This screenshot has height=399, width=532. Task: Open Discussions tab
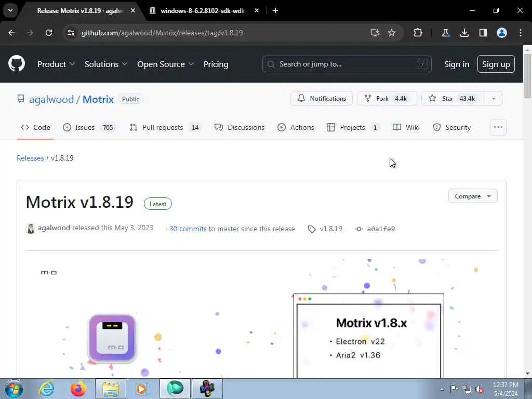click(239, 128)
